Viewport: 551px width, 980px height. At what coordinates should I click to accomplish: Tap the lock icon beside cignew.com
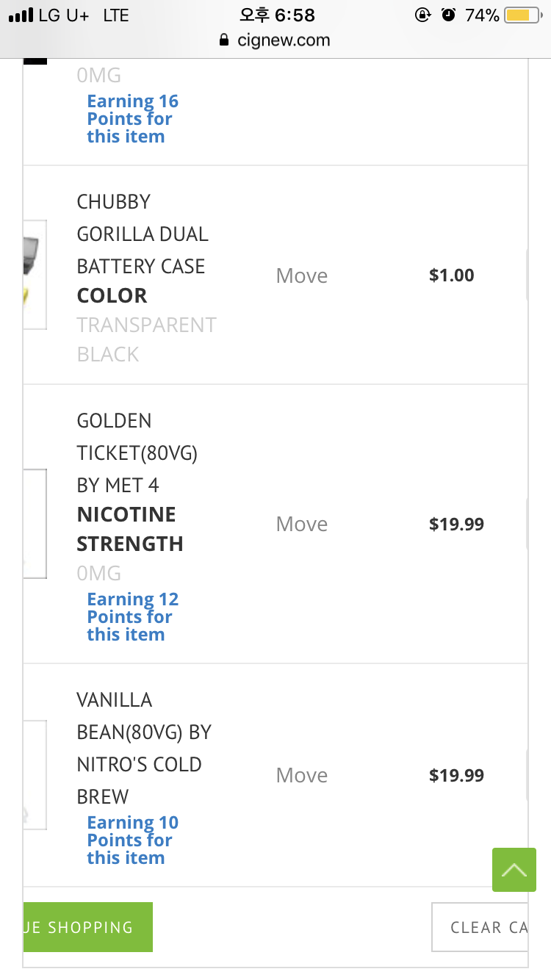[x=225, y=40]
